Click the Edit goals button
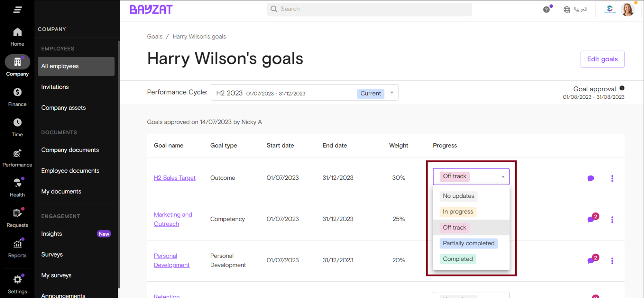Image resolution: width=644 pixels, height=298 pixels. tap(602, 59)
